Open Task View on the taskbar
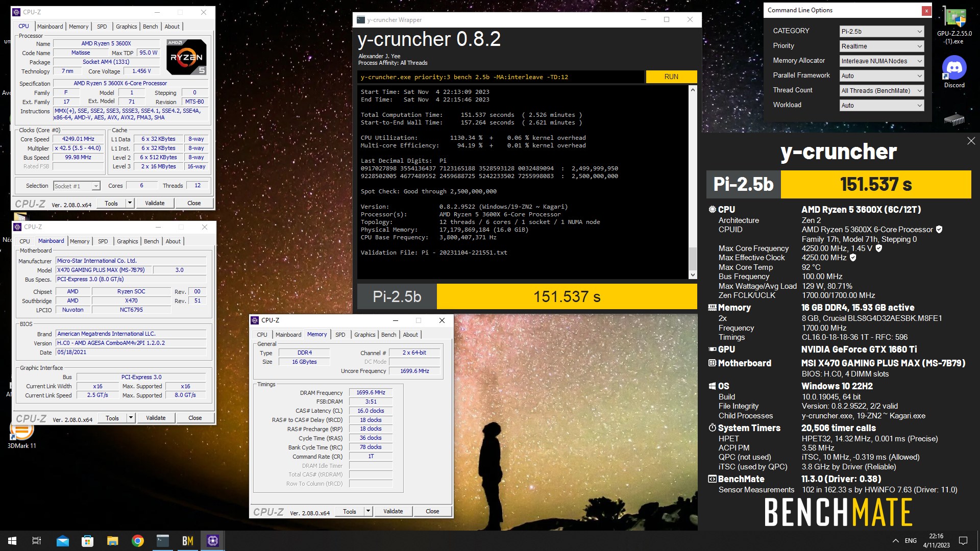980x551 pixels. tap(37, 541)
